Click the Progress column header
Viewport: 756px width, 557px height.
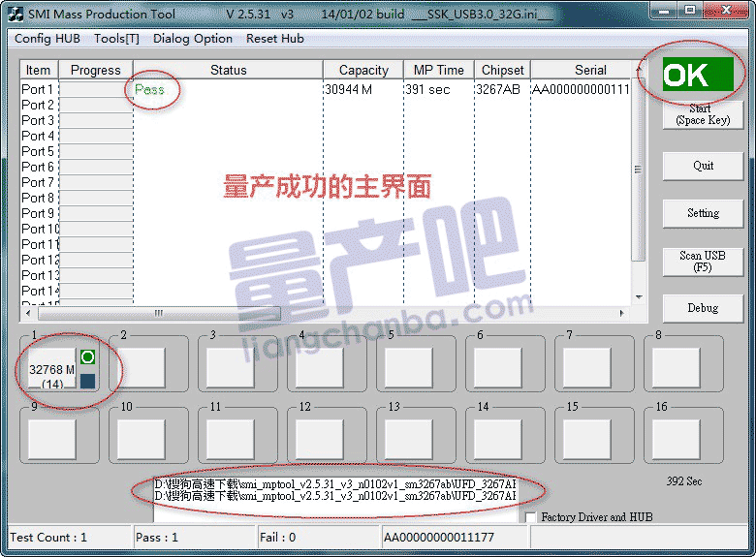point(95,70)
